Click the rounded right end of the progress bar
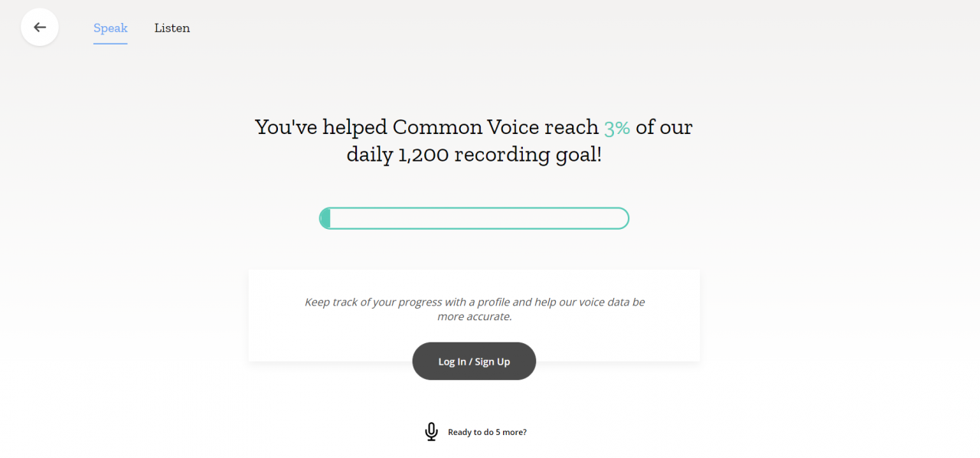The height and width of the screenshot is (458, 980). click(620, 218)
